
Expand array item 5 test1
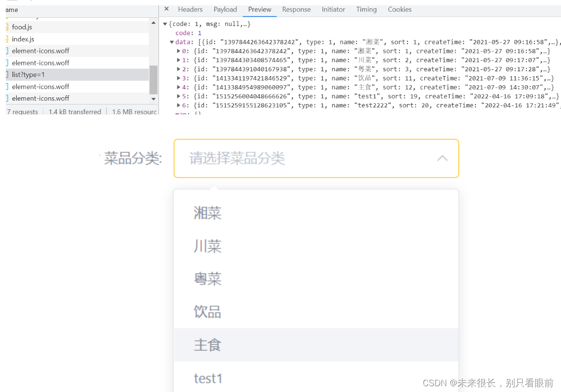click(x=178, y=96)
